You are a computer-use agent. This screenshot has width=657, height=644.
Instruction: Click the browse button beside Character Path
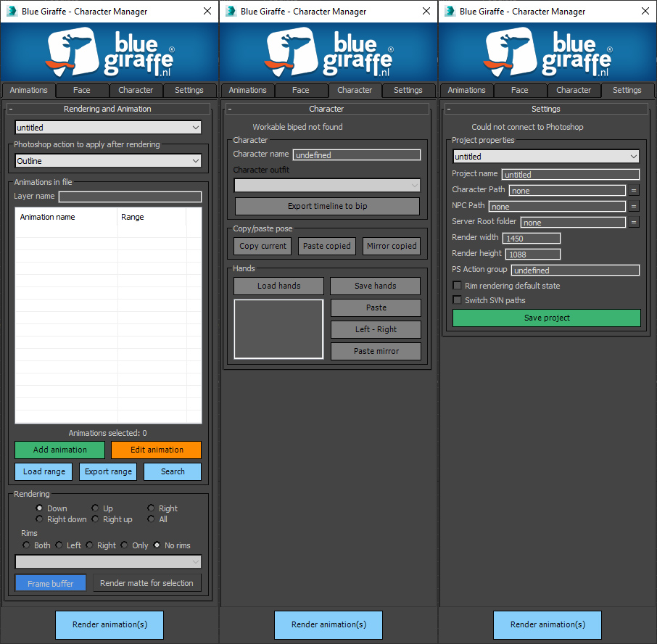coord(634,190)
